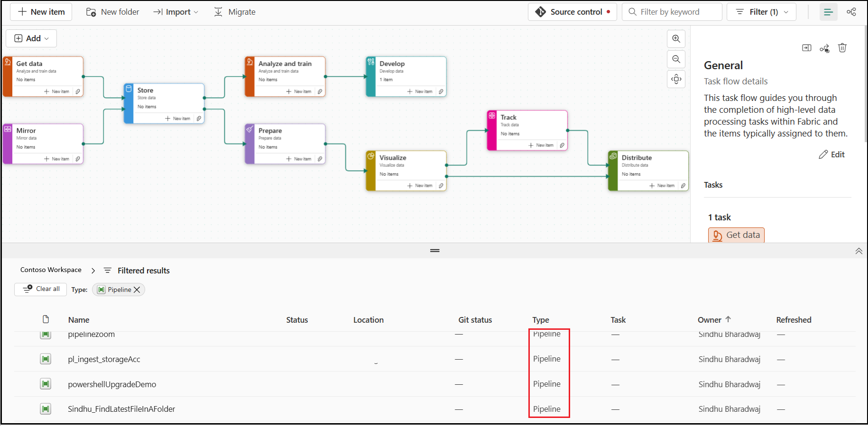This screenshot has height=426, width=868.
Task: Click the lineage view icon in toolbar
Action: pos(851,12)
